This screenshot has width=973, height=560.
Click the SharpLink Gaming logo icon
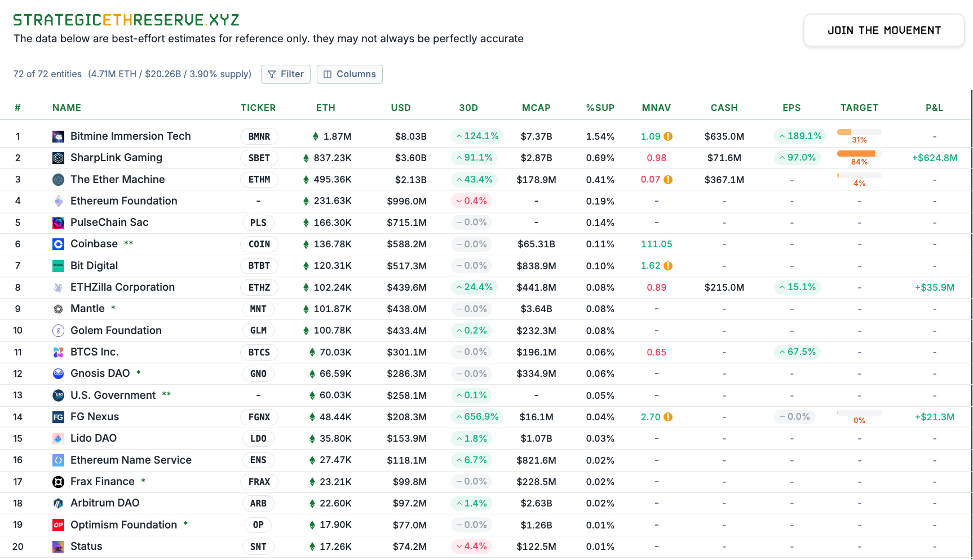(58, 158)
